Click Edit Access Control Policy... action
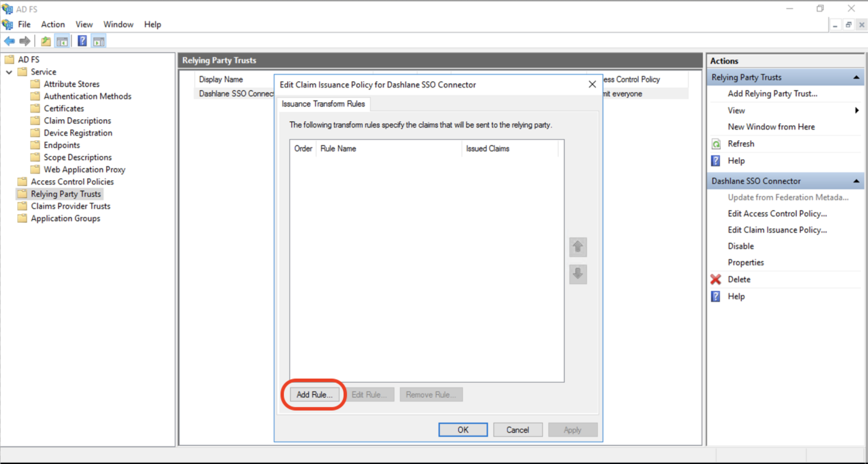 [777, 214]
